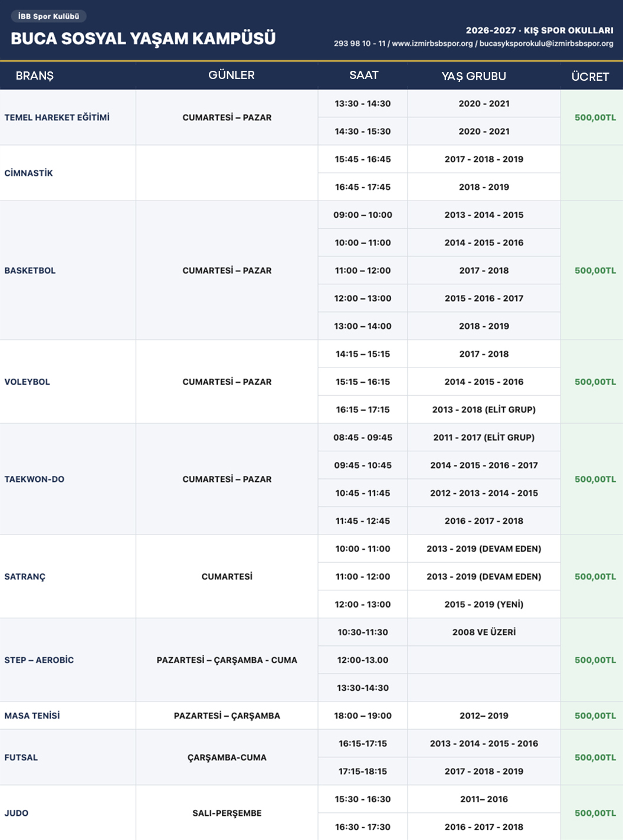Click the MASA TENİSİ 18:00 – 19:00 time

363,716
